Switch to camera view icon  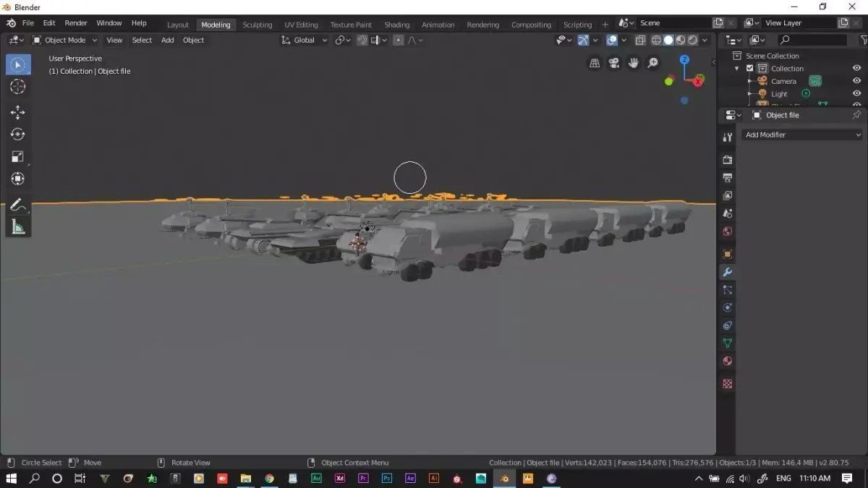(614, 63)
